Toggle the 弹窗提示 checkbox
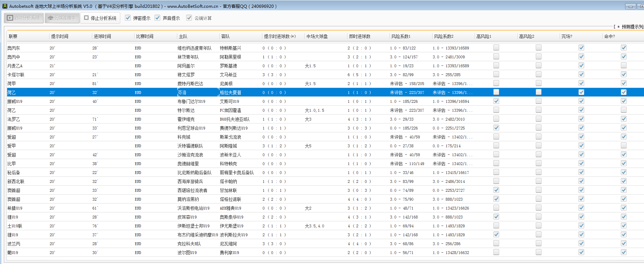The width and height of the screenshot is (644, 264). pos(128,18)
